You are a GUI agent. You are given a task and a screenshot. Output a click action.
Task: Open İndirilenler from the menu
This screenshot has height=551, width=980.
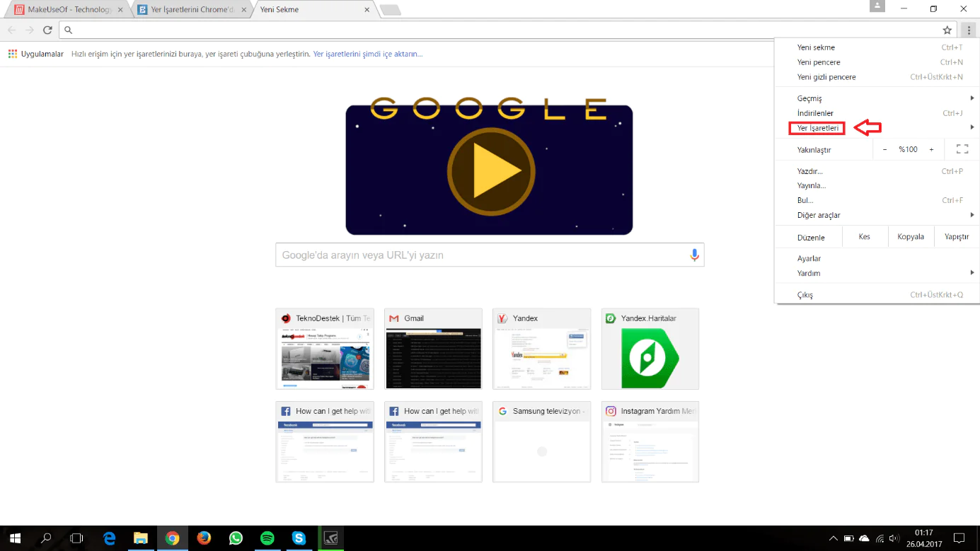click(877, 113)
